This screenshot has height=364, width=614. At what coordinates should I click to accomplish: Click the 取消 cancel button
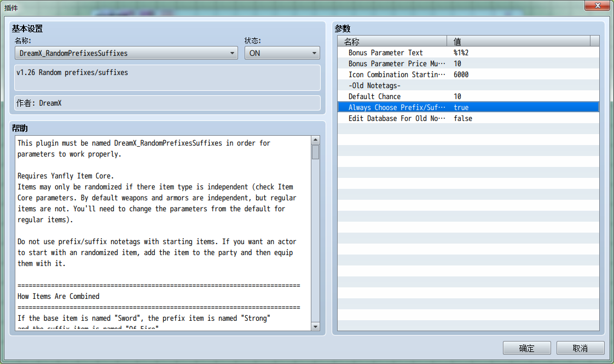pyautogui.click(x=580, y=348)
